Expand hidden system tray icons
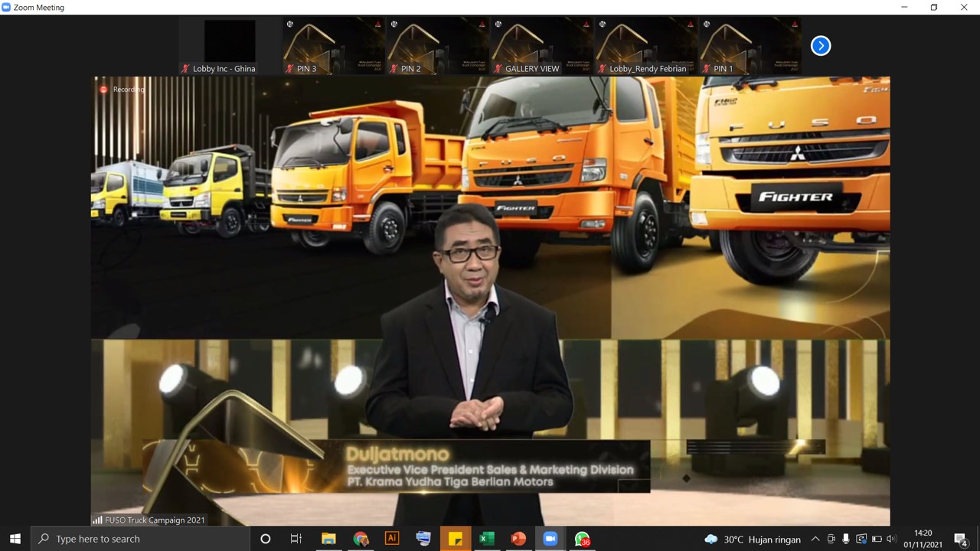 pyautogui.click(x=815, y=539)
